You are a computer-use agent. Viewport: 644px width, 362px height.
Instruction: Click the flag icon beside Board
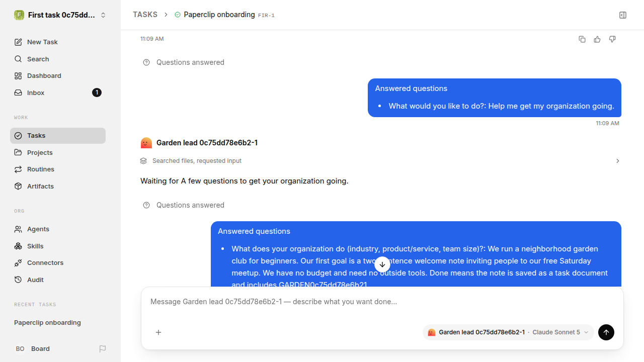tap(103, 349)
